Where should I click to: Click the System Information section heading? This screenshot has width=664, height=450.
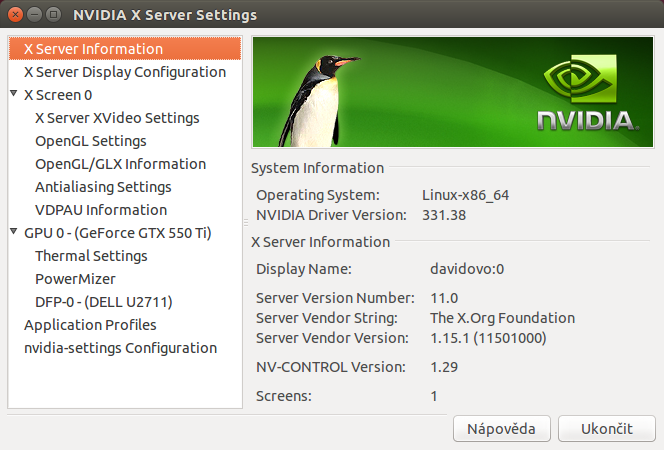(x=318, y=168)
